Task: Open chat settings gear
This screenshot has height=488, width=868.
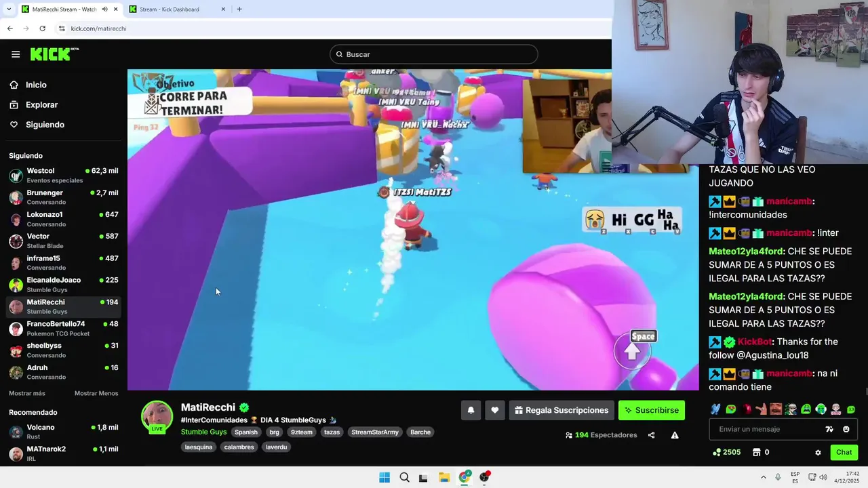Action: pos(818,453)
